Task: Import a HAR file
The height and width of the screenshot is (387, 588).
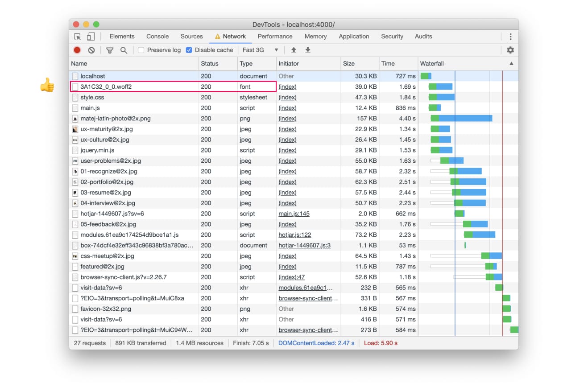Action: coord(294,50)
